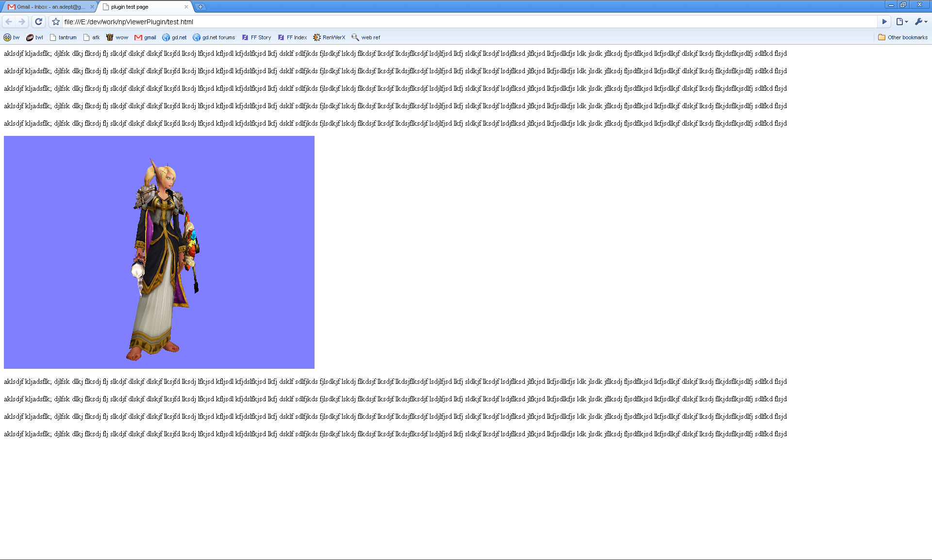Open the wrench tools menu dropdown
The image size is (932, 560).
(920, 21)
